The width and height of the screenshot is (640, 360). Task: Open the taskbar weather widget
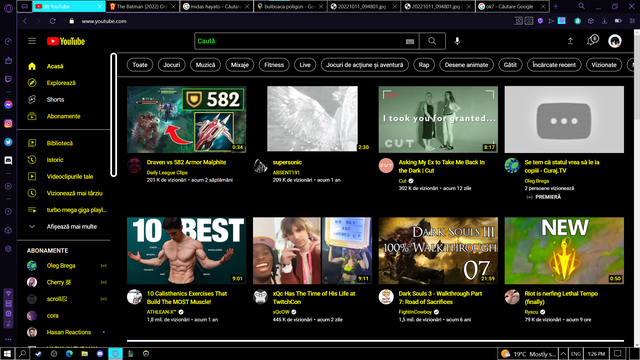(528, 354)
